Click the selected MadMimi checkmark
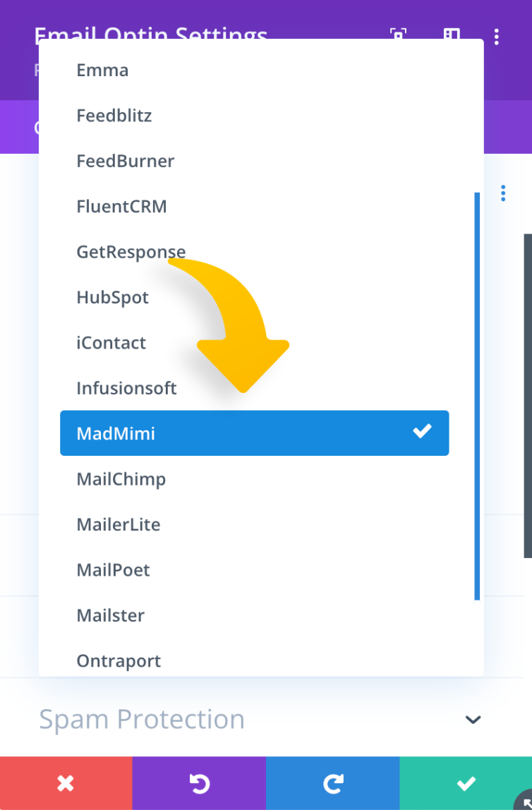The image size is (532, 810). click(422, 431)
